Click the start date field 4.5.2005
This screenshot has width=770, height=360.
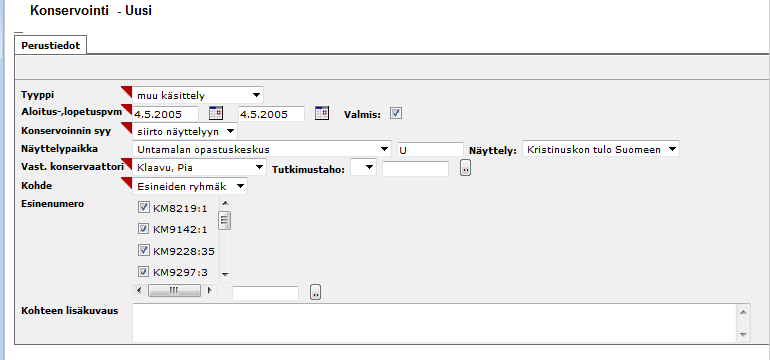pos(165,114)
